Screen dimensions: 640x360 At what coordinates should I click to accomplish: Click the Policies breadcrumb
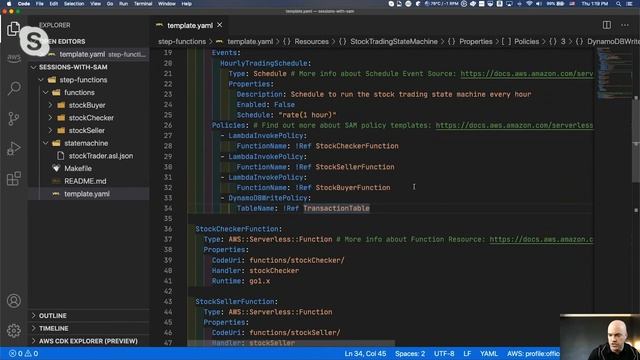click(527, 42)
